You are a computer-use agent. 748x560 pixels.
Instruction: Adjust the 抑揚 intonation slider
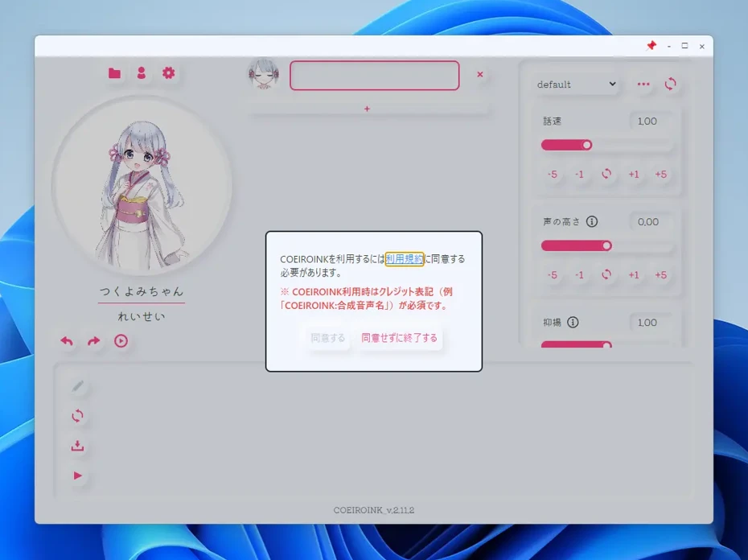point(606,344)
